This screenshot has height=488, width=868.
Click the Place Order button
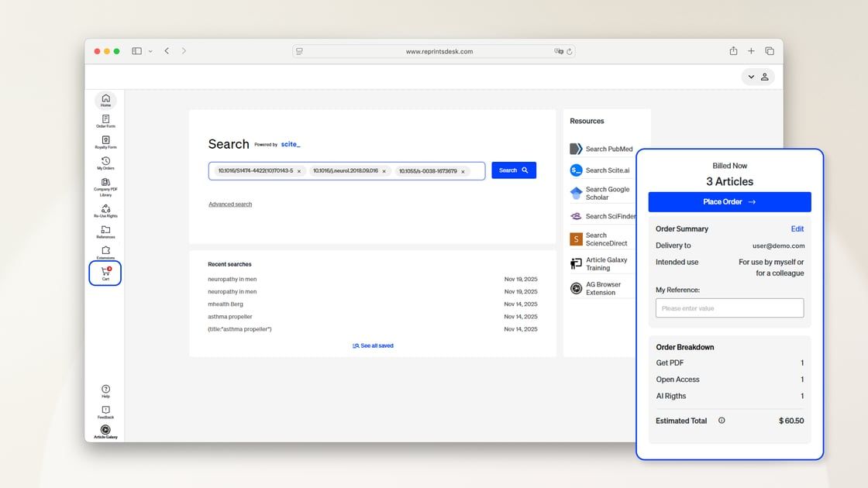click(x=729, y=202)
